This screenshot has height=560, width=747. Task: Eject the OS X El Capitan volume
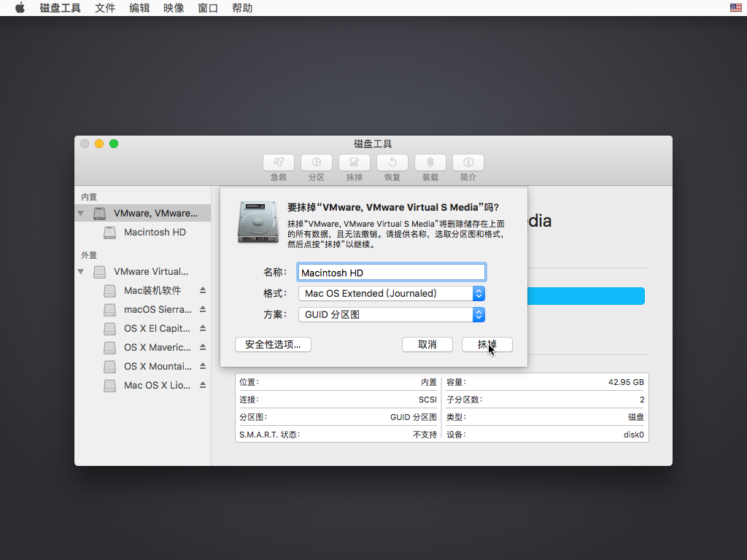(x=203, y=328)
